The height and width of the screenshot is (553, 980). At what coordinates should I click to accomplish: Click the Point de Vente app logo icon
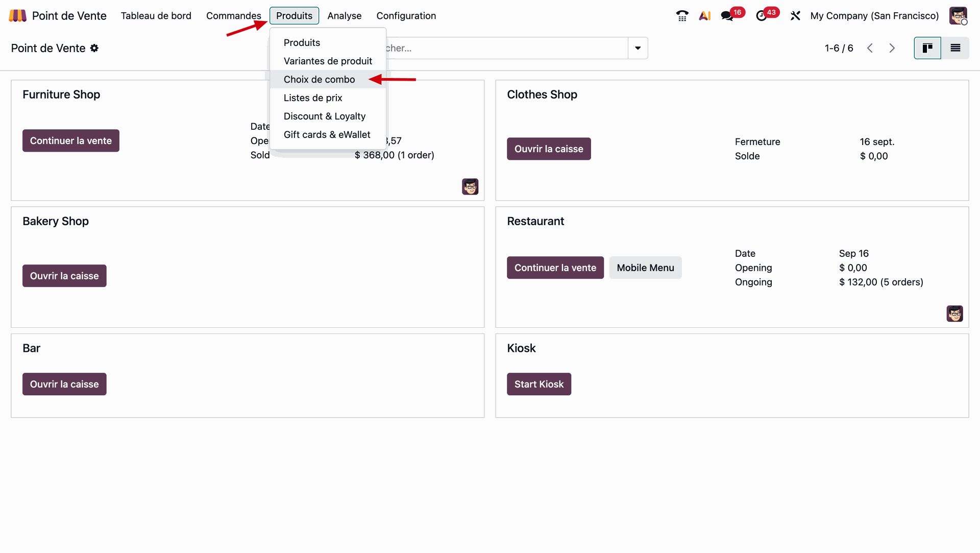[x=17, y=16]
